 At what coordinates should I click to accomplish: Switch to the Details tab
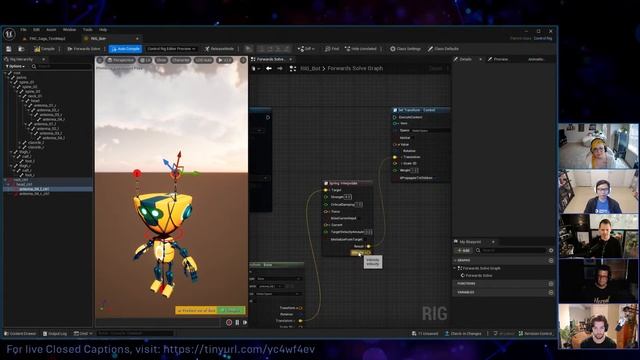(465, 59)
